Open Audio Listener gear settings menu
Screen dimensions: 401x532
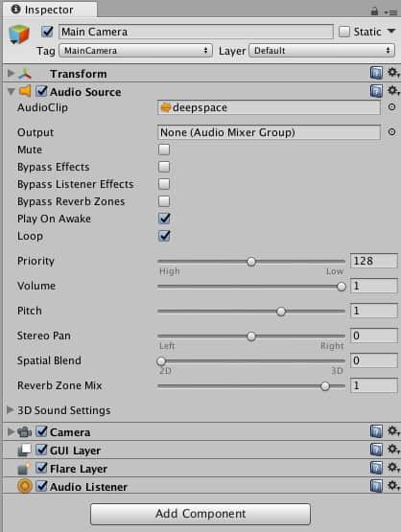(x=394, y=486)
